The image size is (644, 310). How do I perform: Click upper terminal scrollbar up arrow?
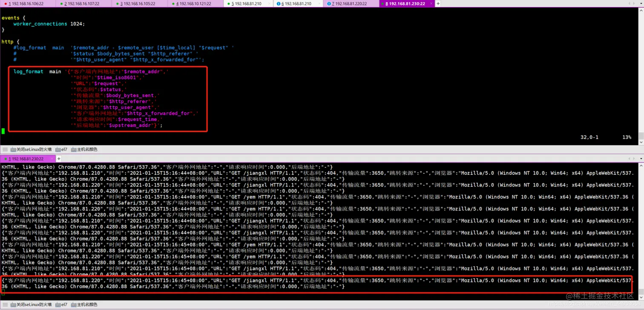[x=641, y=10]
